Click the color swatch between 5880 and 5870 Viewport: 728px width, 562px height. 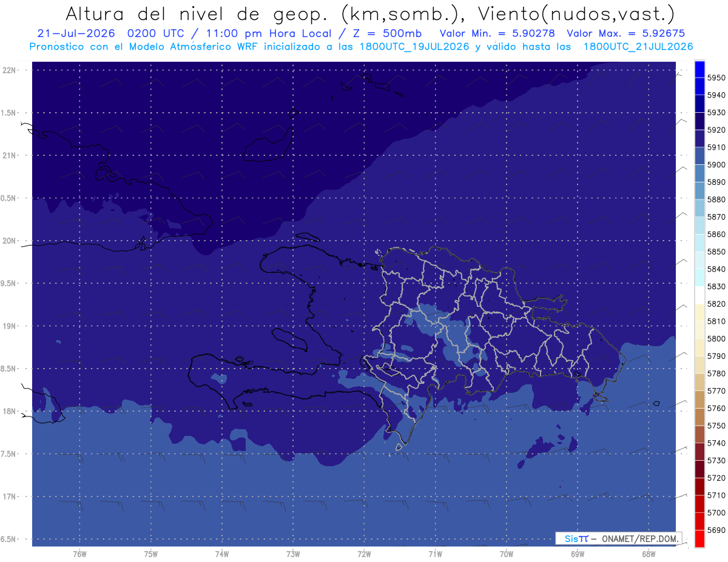point(699,208)
